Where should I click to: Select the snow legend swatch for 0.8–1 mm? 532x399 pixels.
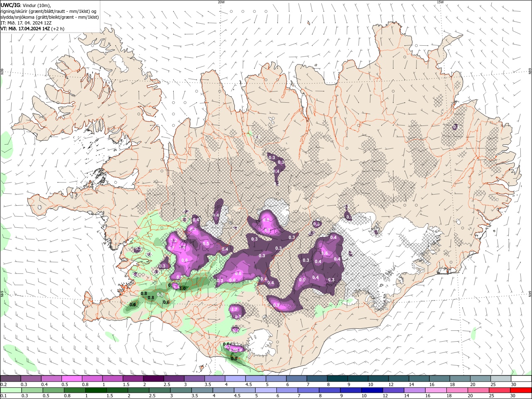(92, 379)
